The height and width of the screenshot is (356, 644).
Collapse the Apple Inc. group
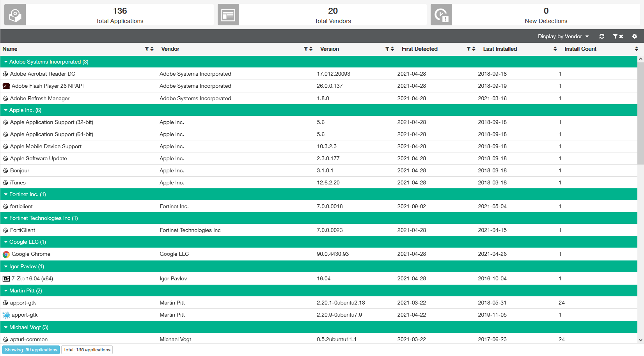(x=6, y=110)
